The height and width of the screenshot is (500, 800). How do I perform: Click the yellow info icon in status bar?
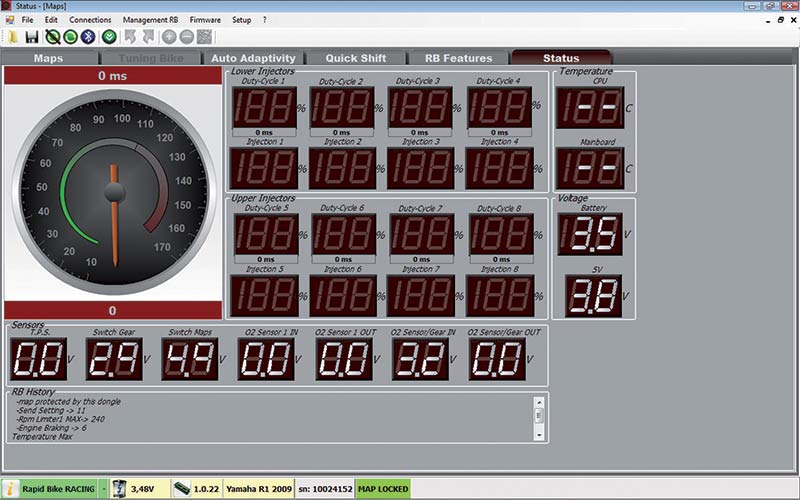pos(10,488)
